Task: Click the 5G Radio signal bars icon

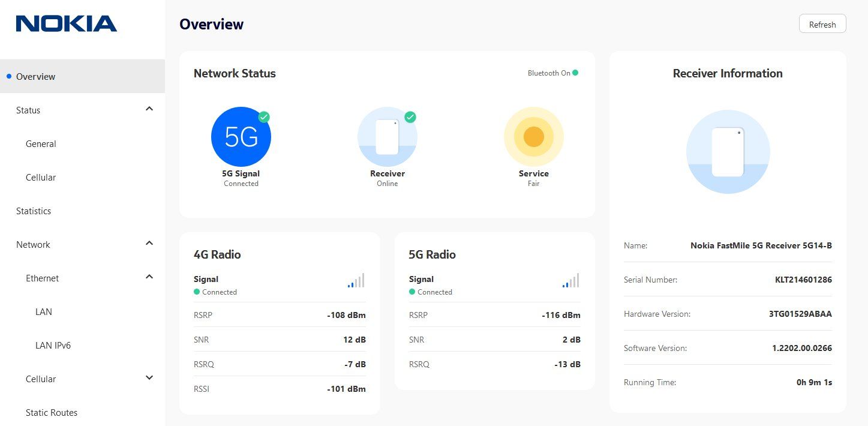Action: point(570,281)
